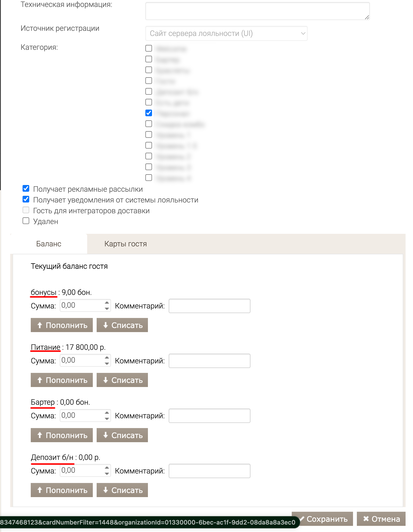Save changes with the Сохранить button
The image size is (413, 532).
click(x=323, y=519)
